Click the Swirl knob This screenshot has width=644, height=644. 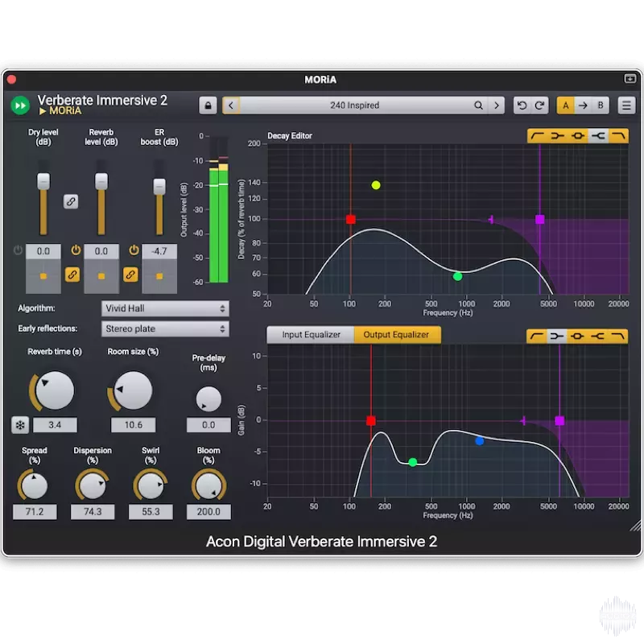151,486
